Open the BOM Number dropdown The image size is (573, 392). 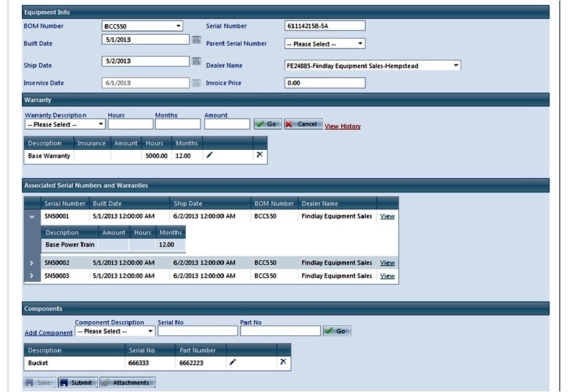click(x=142, y=26)
